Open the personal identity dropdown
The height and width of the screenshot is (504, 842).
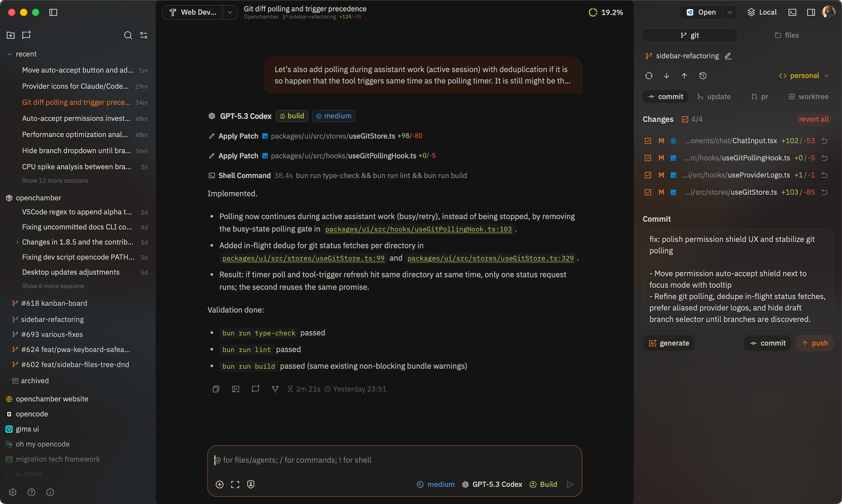[x=804, y=76]
